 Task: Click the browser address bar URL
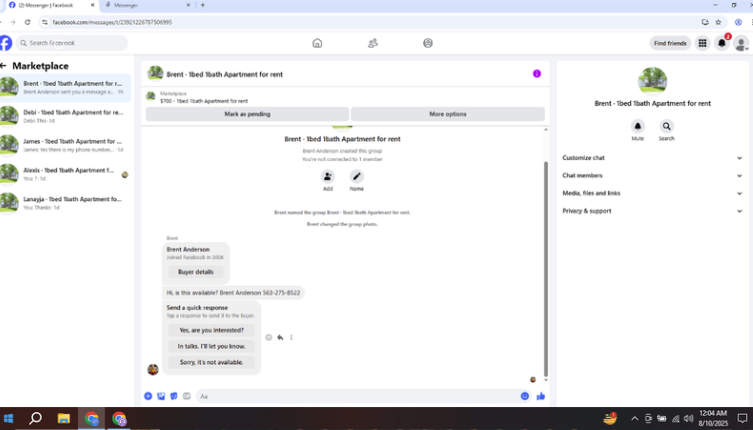(x=112, y=22)
